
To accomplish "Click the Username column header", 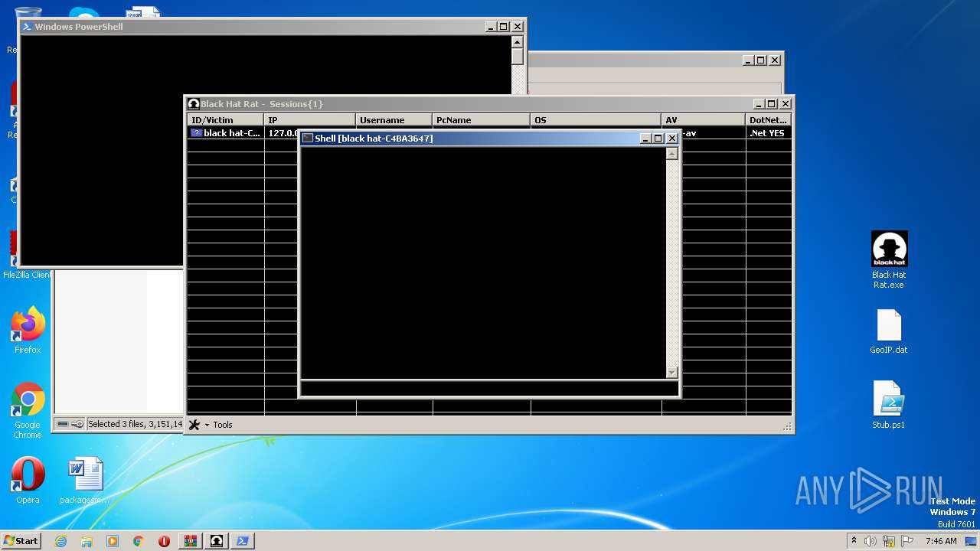I will [394, 120].
